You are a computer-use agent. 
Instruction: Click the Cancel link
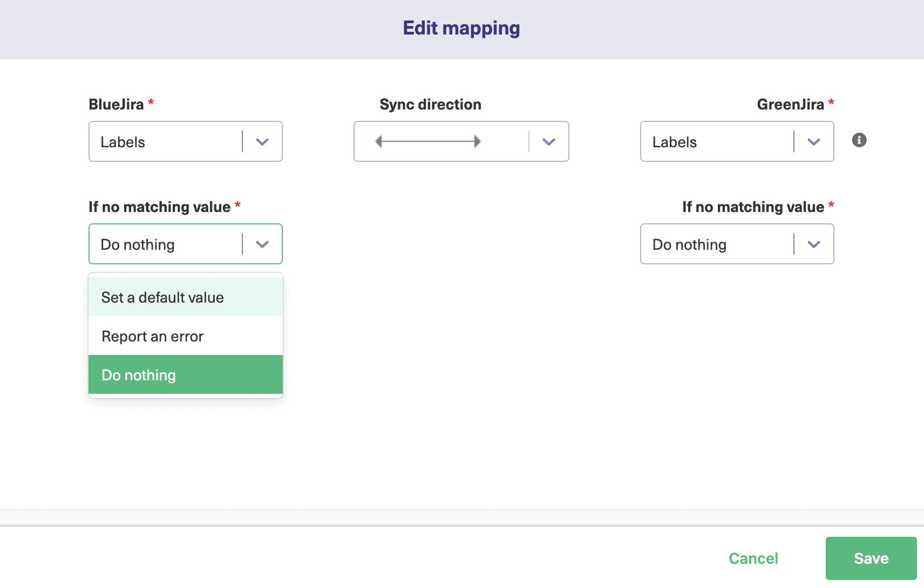(753, 558)
